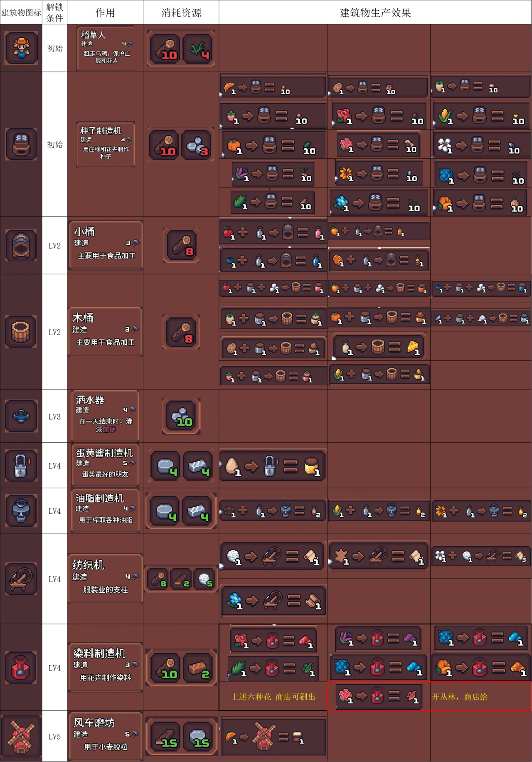Click the 开丛林，商店给 yellow note
Screen dimensions: 532x762
[460, 697]
